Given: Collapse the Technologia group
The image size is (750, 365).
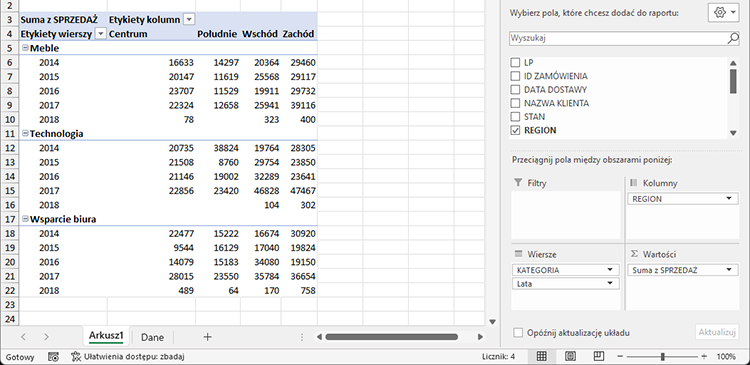Looking at the screenshot, I should click(x=25, y=133).
